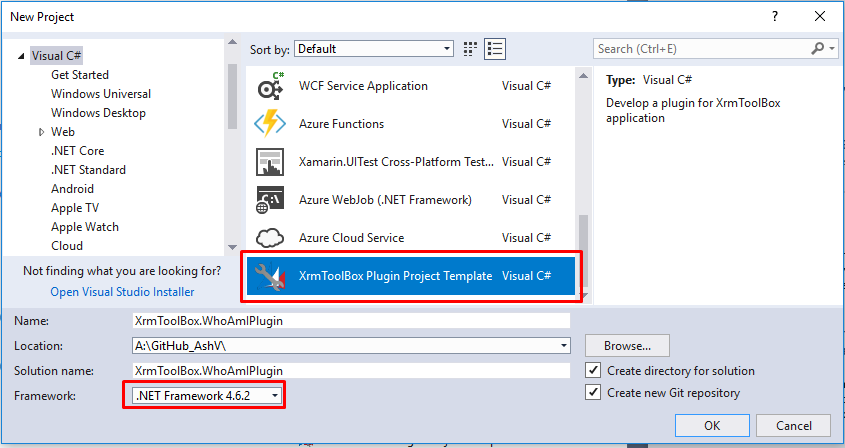
Task: Toggle Create directory for solution checkbox
Action: click(593, 370)
